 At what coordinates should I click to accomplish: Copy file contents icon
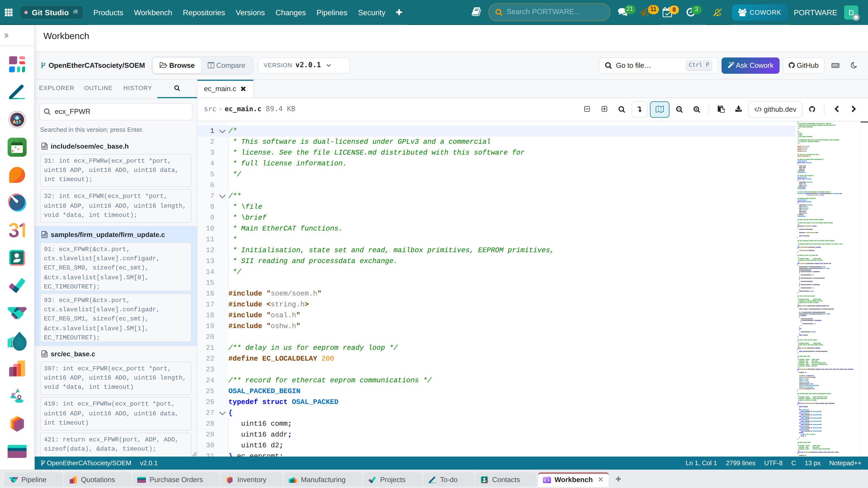pyautogui.click(x=721, y=109)
